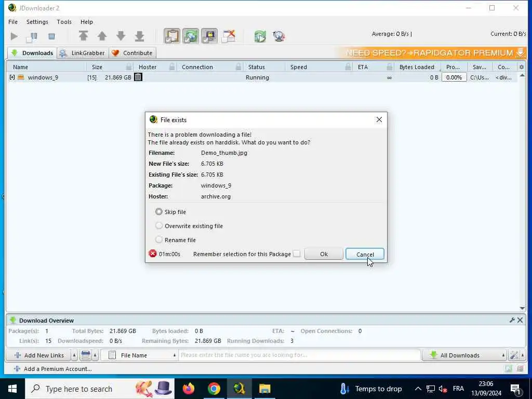The image size is (532, 399).
Task: Open the Settings menu
Action: tap(37, 22)
